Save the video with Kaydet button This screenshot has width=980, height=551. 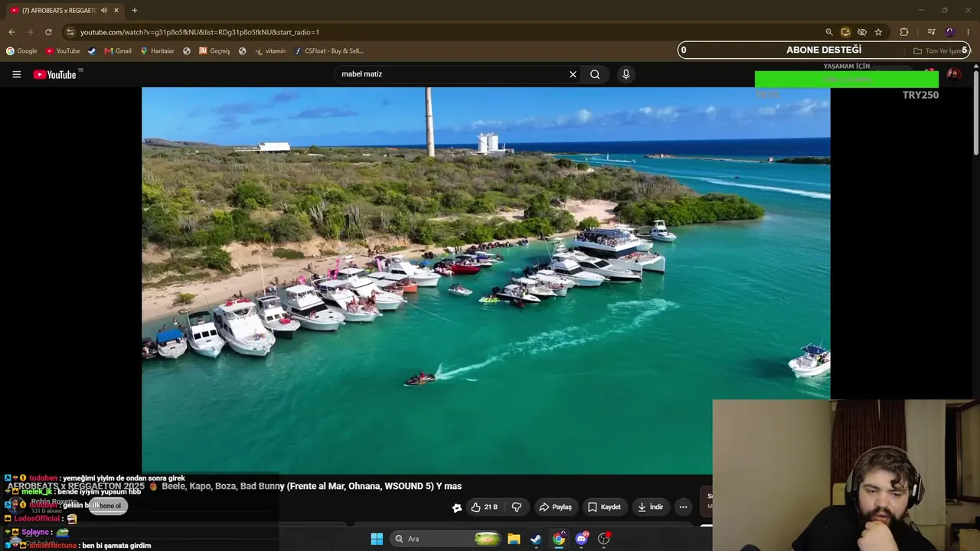pos(604,507)
